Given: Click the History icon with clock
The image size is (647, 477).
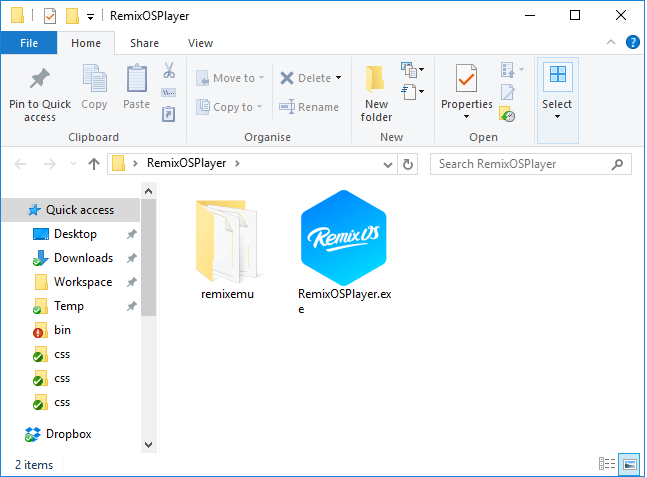Looking at the screenshot, I should (x=507, y=114).
